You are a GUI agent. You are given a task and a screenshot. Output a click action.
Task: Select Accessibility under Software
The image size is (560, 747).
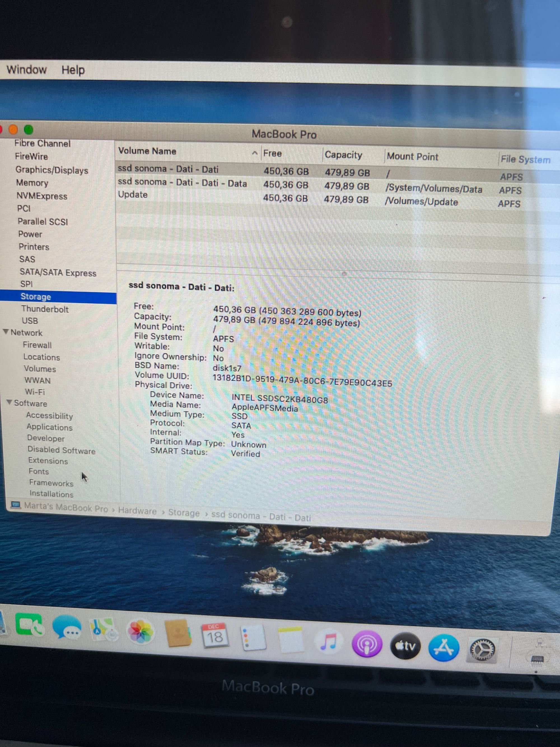click(49, 416)
